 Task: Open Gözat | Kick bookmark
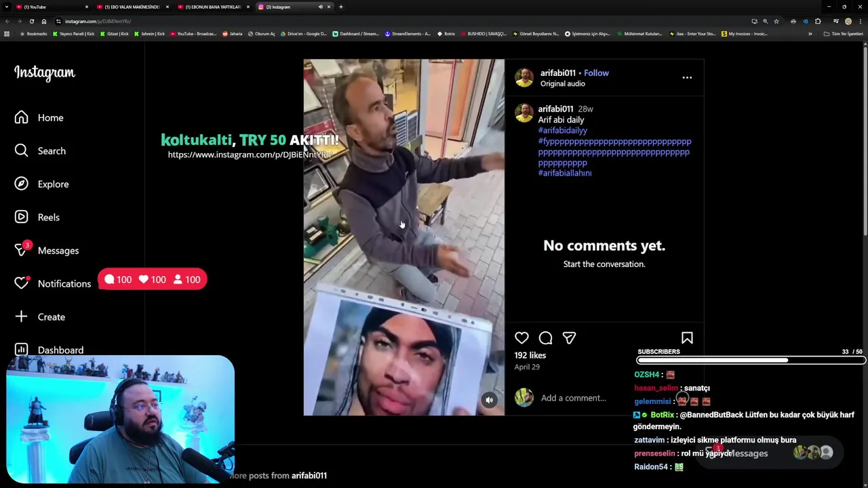(x=115, y=34)
